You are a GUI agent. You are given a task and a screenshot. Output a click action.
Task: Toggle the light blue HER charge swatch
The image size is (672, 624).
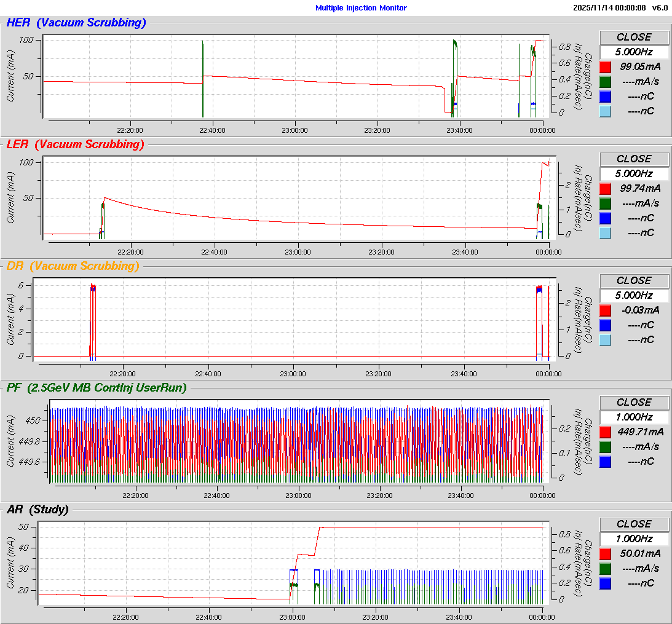click(606, 111)
